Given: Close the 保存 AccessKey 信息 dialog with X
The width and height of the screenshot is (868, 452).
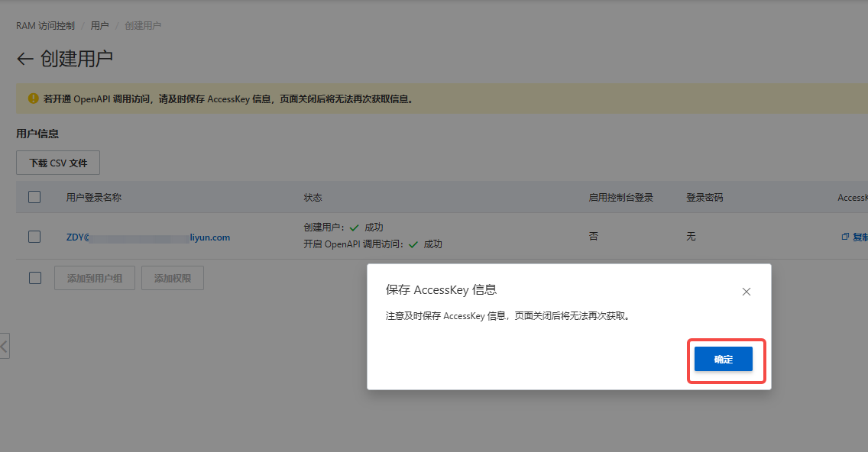Looking at the screenshot, I should (747, 292).
